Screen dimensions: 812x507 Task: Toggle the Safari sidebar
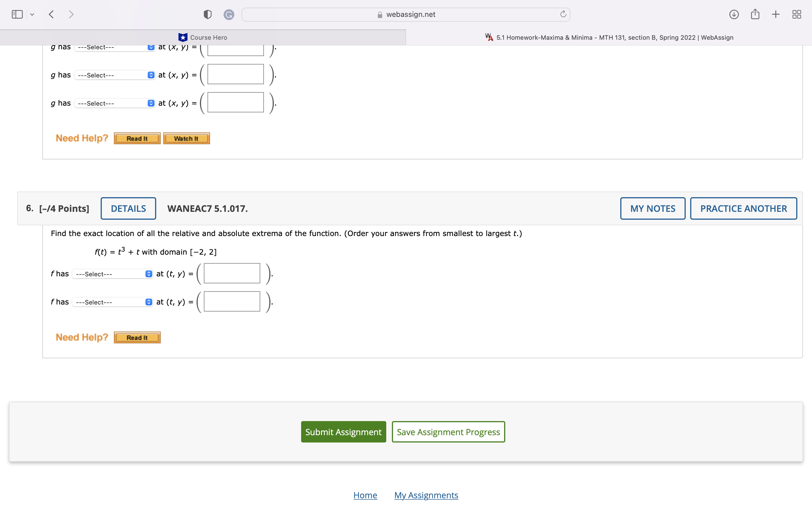pyautogui.click(x=17, y=14)
